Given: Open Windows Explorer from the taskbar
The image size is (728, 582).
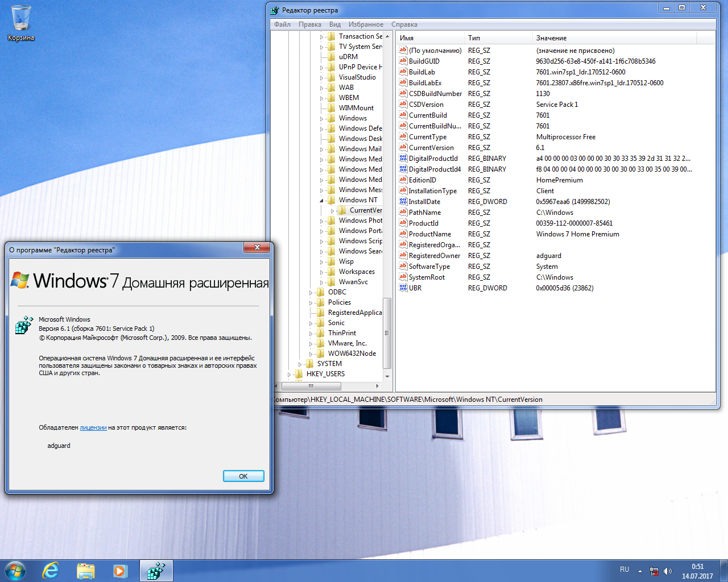Looking at the screenshot, I should point(85,571).
